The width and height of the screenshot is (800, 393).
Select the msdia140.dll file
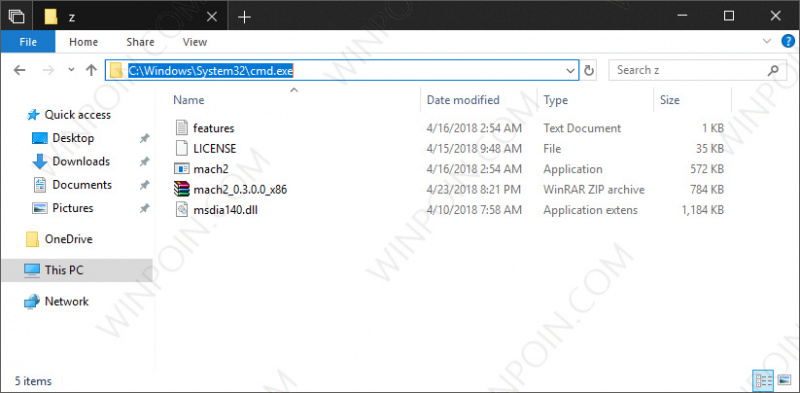tap(225, 210)
